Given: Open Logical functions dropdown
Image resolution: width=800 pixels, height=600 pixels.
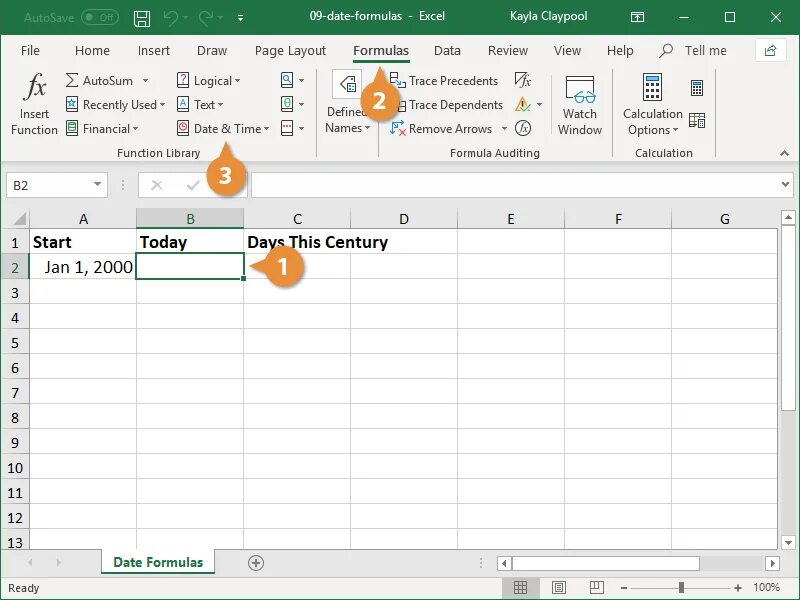Looking at the screenshot, I should coord(209,81).
